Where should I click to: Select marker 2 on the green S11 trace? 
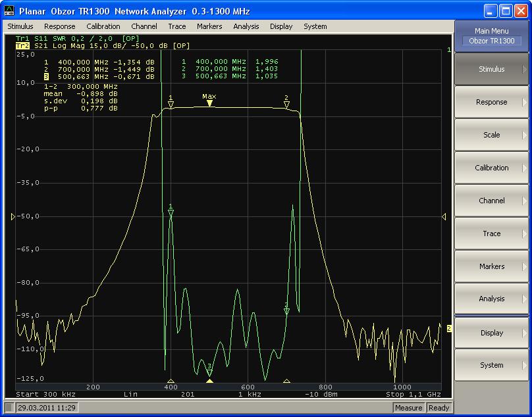(x=286, y=311)
